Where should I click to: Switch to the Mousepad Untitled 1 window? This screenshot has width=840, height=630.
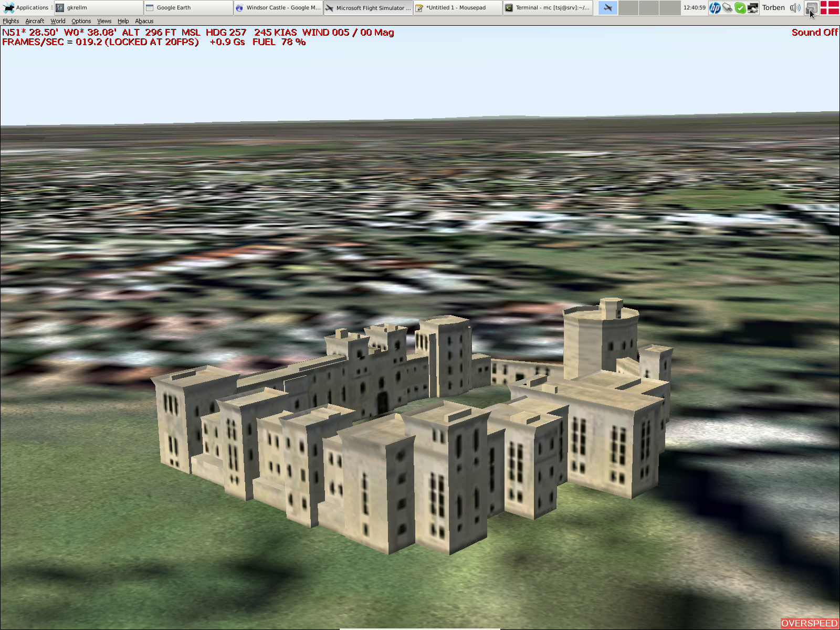(x=458, y=7)
